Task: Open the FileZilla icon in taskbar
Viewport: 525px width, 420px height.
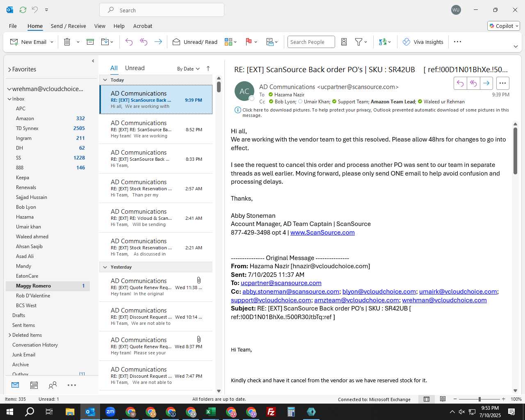Action: (271, 412)
